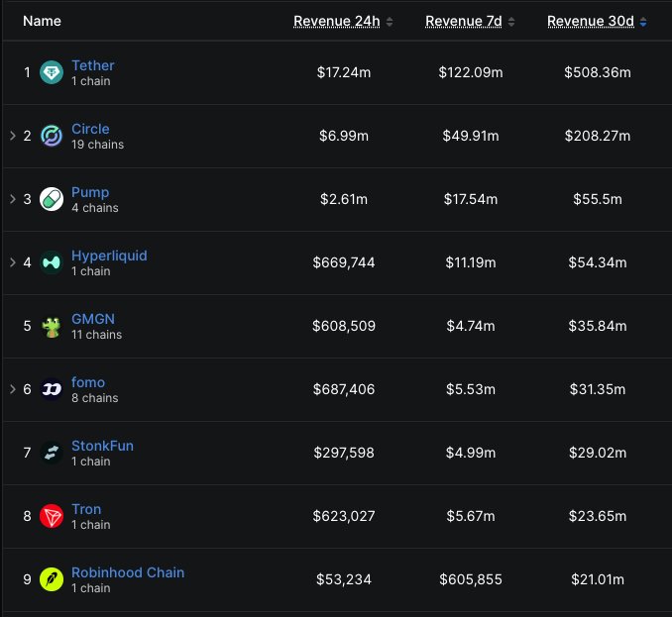
Task: Click the Circle logo icon
Action: (x=52, y=136)
